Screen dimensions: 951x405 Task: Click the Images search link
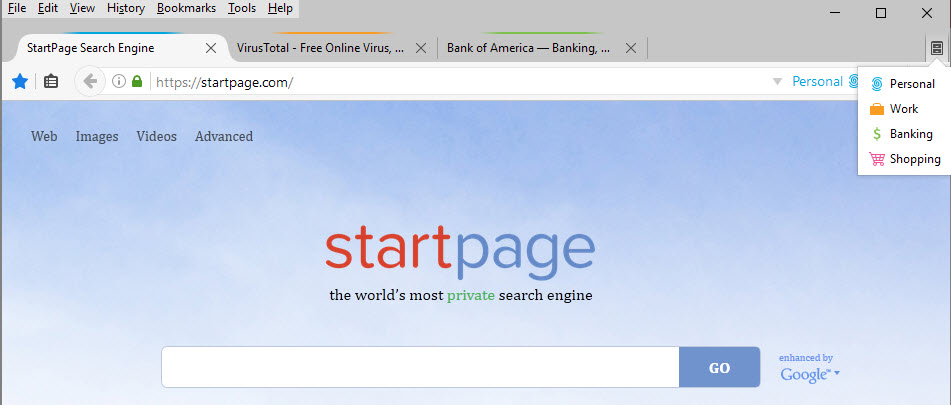[97, 136]
